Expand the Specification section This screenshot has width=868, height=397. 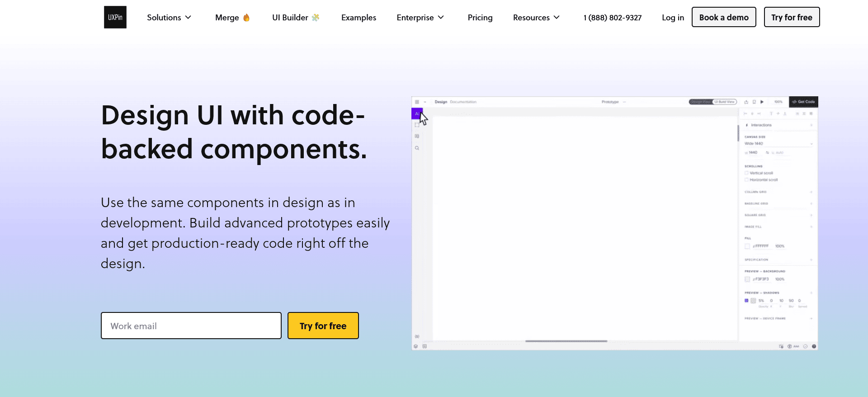coord(778,260)
